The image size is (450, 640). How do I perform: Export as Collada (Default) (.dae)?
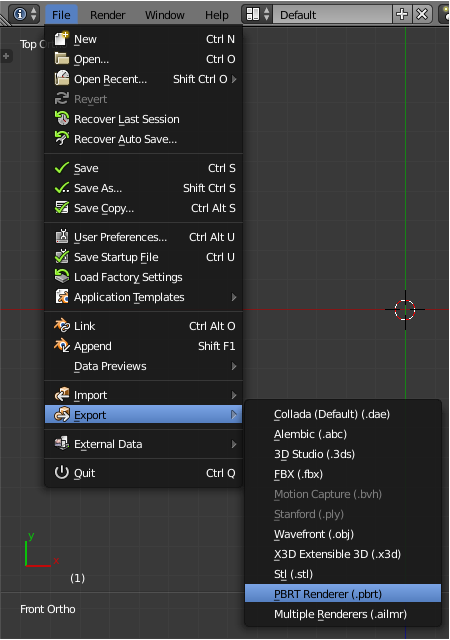[343, 414]
